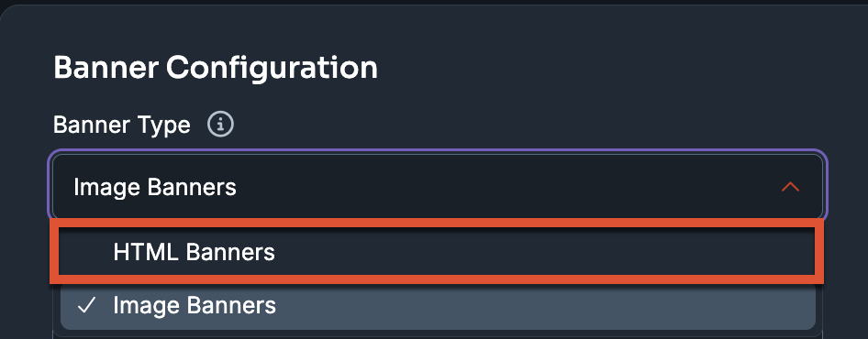The image size is (868, 339).
Task: Click the upward caret in the select box
Action: [790, 187]
